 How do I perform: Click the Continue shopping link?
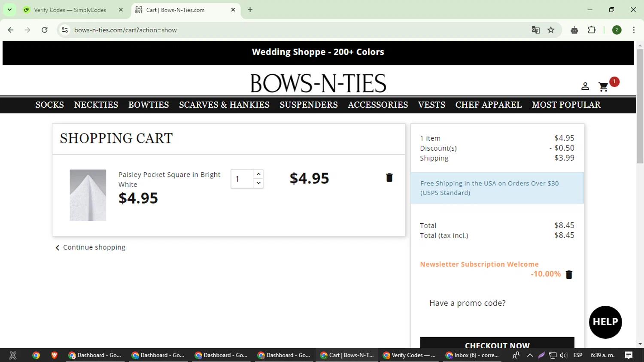[90, 247]
